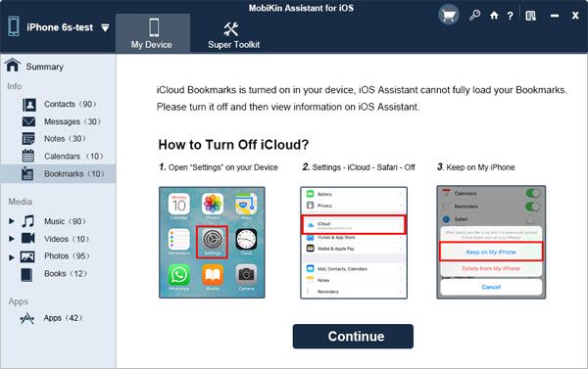Expand the Music tree arrow
588x369 pixels.
12,221
